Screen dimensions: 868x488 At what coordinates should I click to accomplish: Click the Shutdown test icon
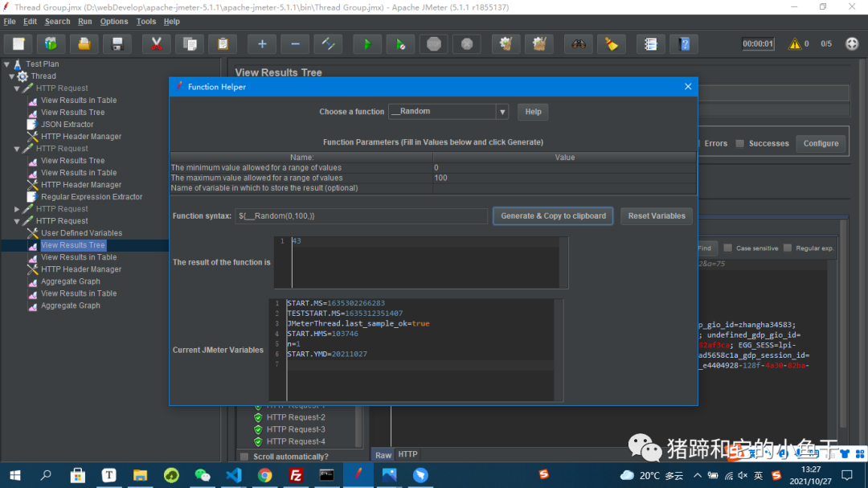tap(467, 43)
